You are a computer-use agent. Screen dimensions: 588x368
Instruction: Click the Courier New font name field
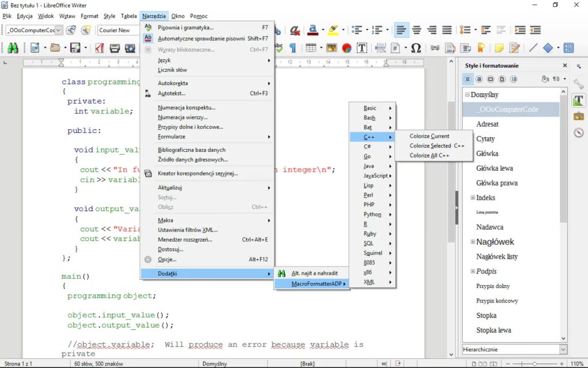117,30
